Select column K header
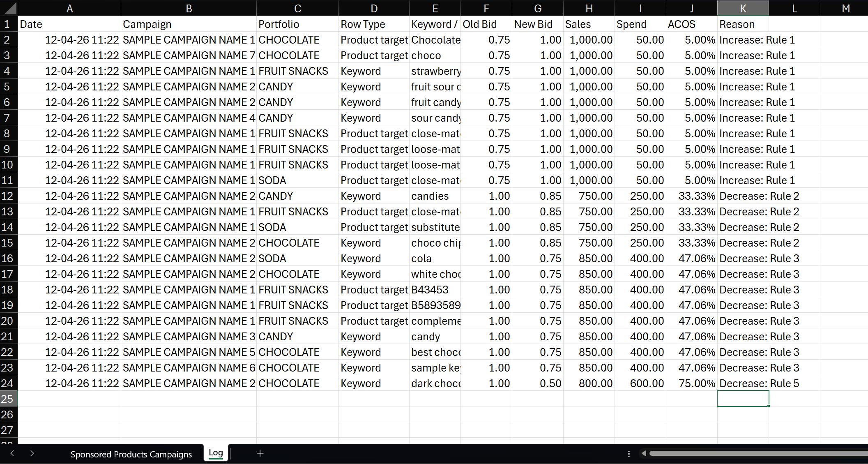The image size is (868, 464). 743,8
